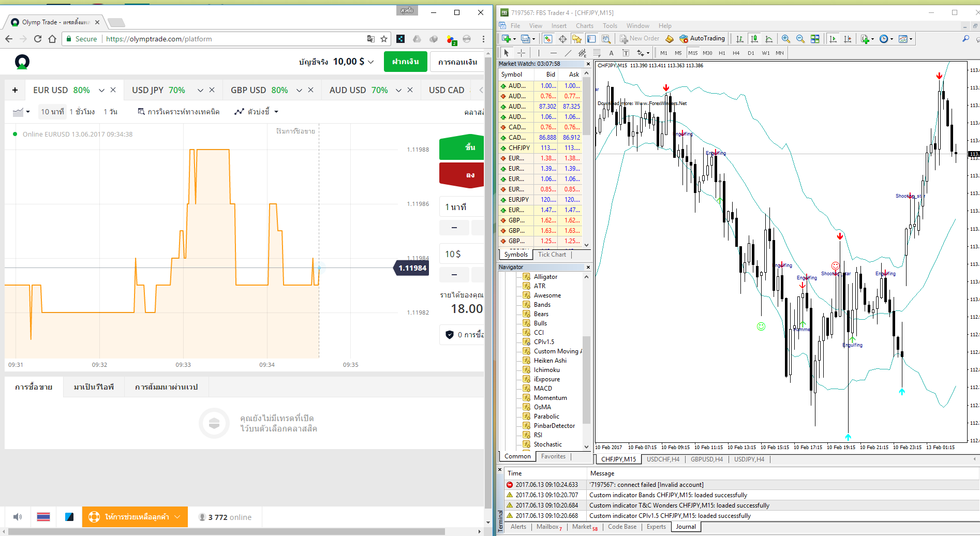Image resolution: width=980 pixels, height=536 pixels.
Task: Select bar chart display icon
Action: 740,39
